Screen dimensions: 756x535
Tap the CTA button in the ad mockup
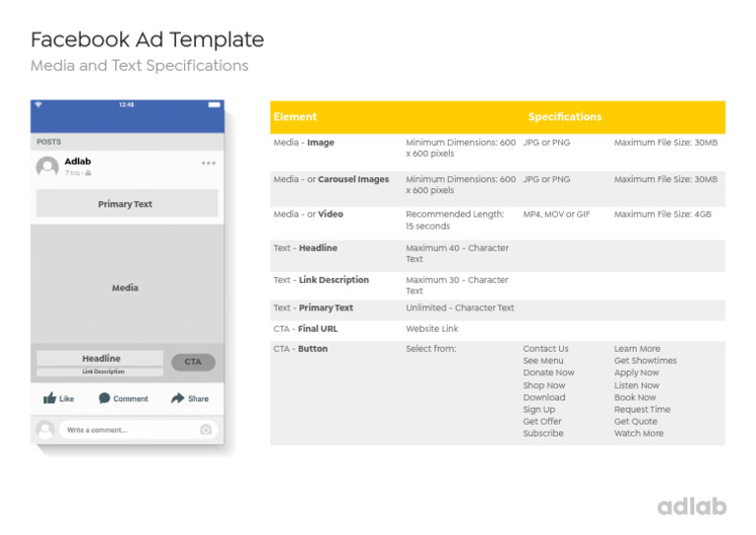pyautogui.click(x=193, y=362)
